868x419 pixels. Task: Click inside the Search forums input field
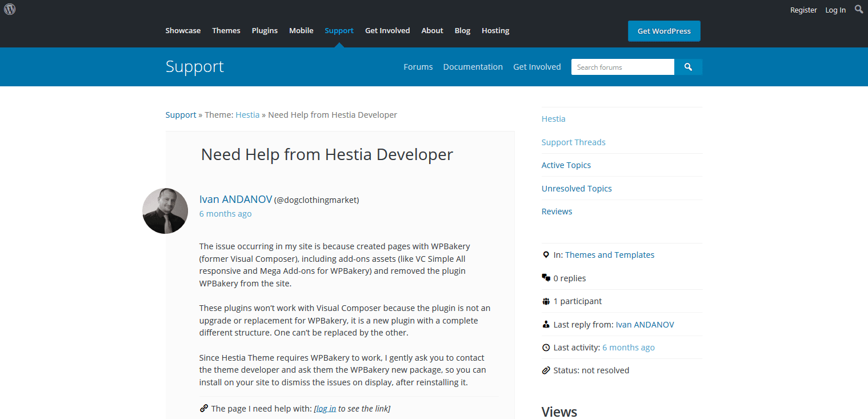622,66
